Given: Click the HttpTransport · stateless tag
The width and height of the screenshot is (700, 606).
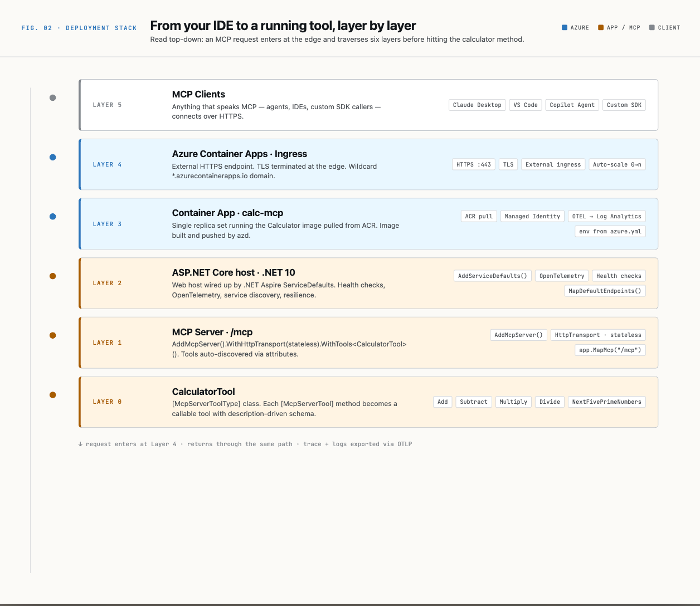Looking at the screenshot, I should [598, 335].
